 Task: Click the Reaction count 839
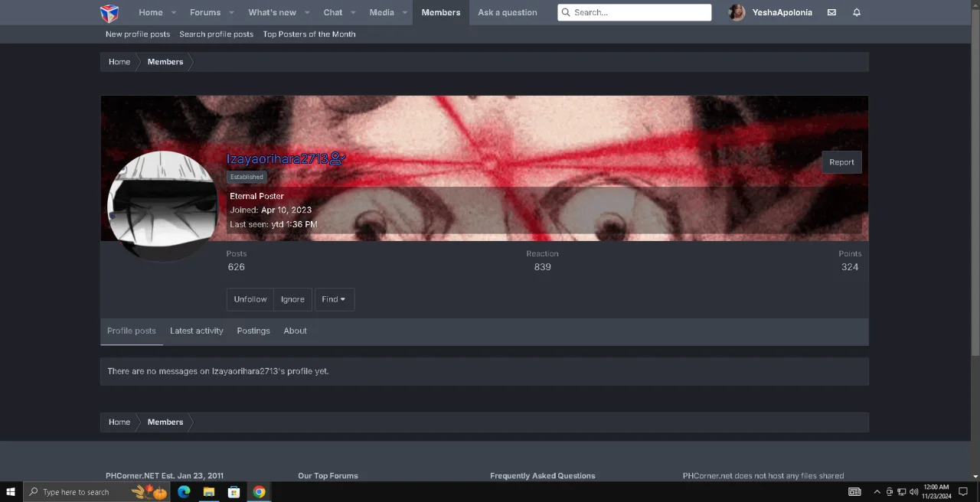(x=543, y=267)
